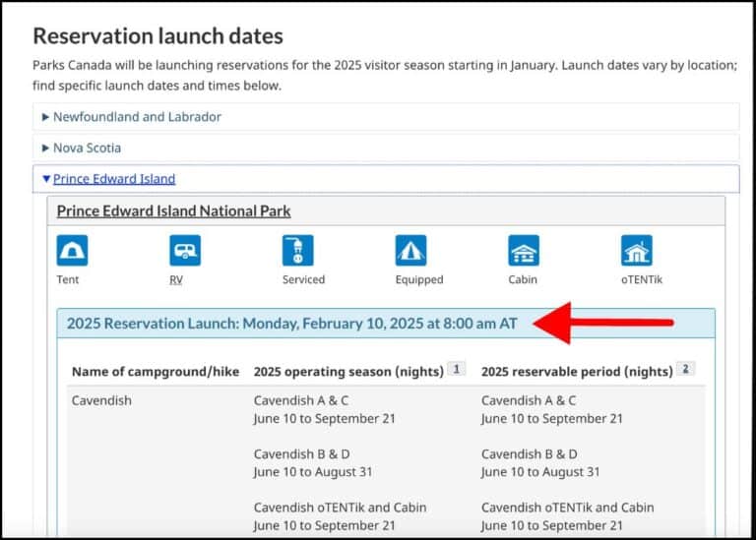756x540 pixels.
Task: Click the '2025 operating season (nights)' header
Action: [348, 372]
